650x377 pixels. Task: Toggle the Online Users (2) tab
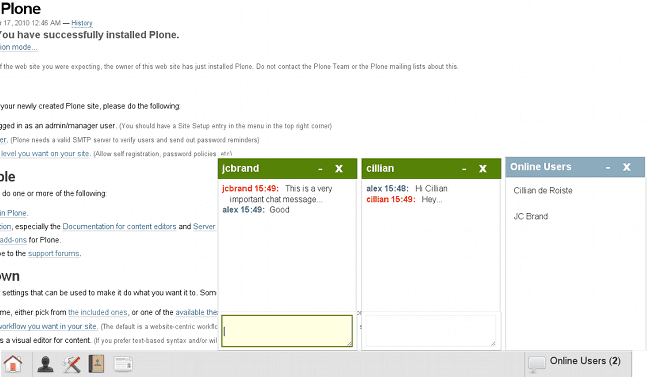(x=578, y=364)
